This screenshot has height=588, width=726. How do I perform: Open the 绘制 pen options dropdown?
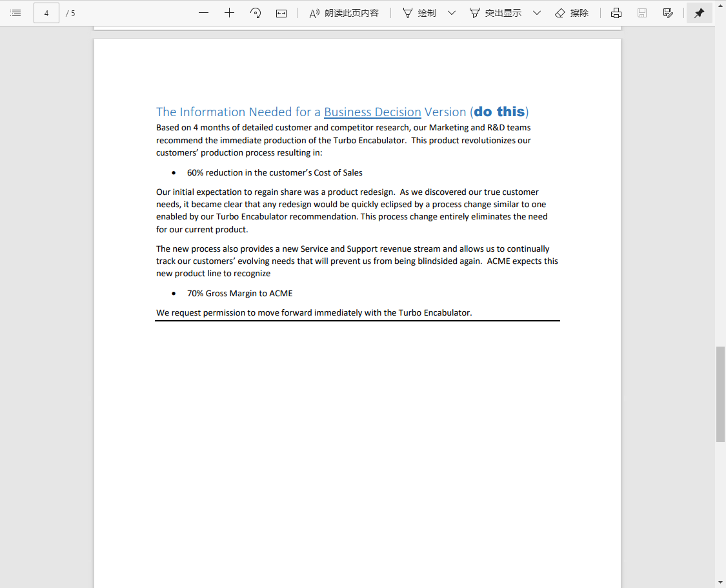tap(451, 12)
